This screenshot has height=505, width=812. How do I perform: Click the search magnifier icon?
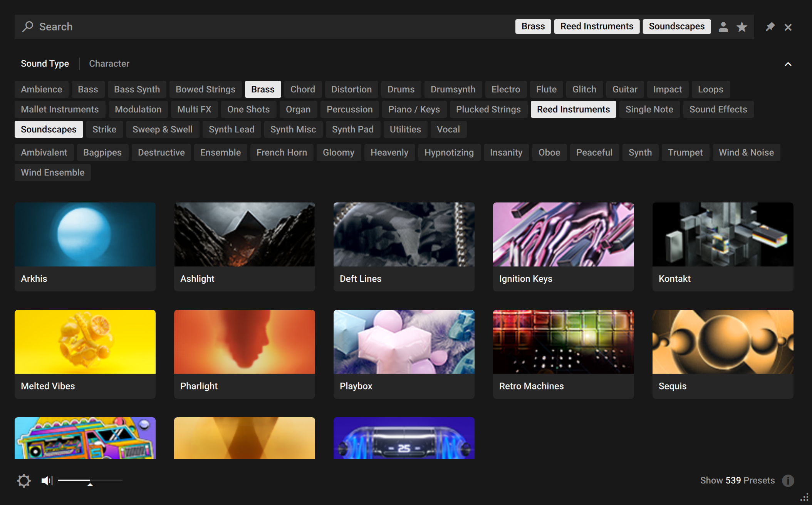[28, 27]
